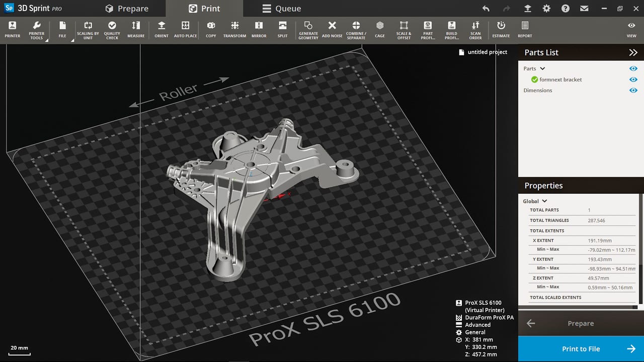The width and height of the screenshot is (644, 362).
Task: Click the Orient tool
Action: point(162,29)
